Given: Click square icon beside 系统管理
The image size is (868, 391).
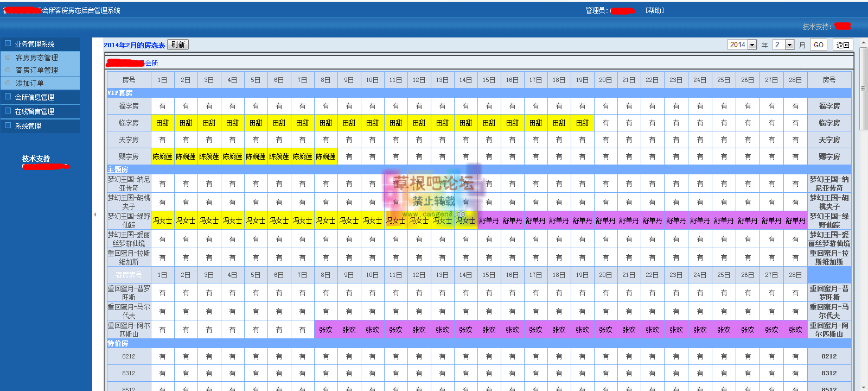Looking at the screenshot, I should (8, 125).
